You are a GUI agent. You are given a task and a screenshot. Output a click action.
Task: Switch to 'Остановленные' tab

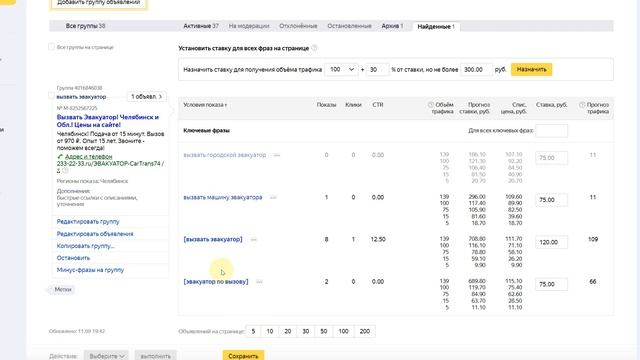pos(349,26)
